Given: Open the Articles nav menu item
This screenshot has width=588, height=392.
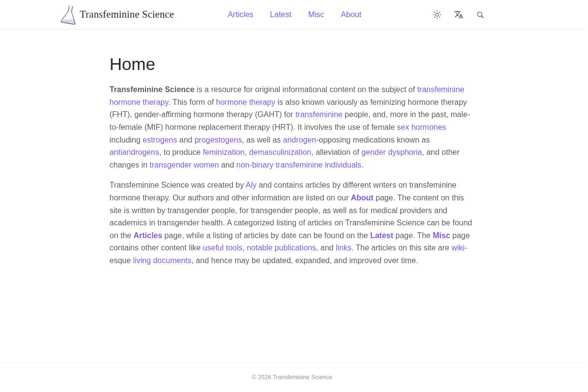Looking at the screenshot, I should pos(241,15).
